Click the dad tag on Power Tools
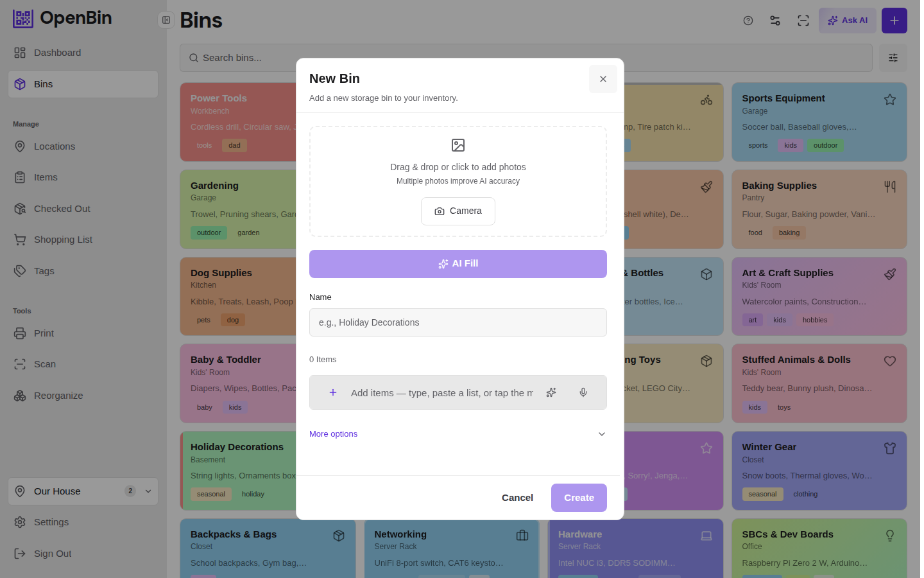The image size is (924, 578). pyautogui.click(x=234, y=146)
